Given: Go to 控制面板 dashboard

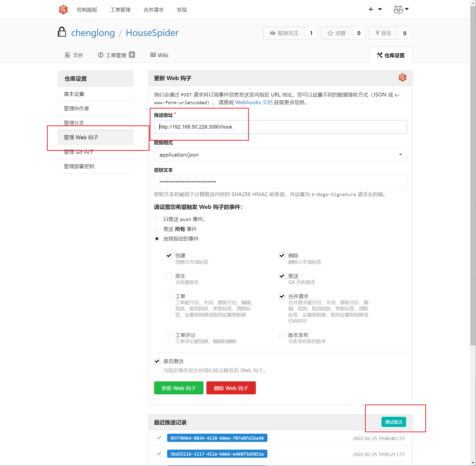Looking at the screenshot, I should (x=87, y=10).
